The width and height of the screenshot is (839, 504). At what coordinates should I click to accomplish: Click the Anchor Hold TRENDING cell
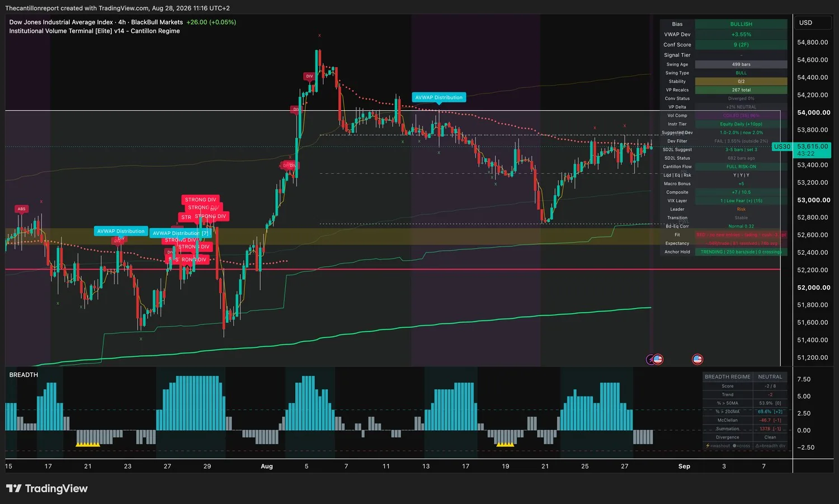click(x=741, y=252)
